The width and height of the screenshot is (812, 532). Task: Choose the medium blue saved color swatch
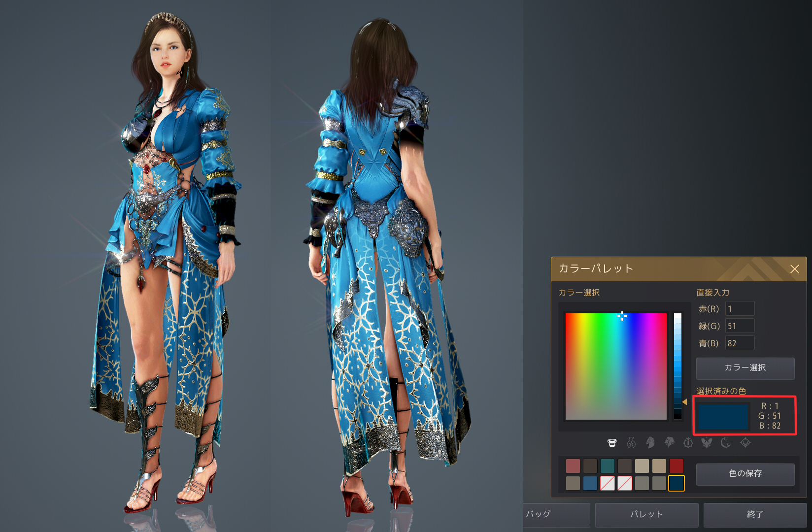point(590,483)
